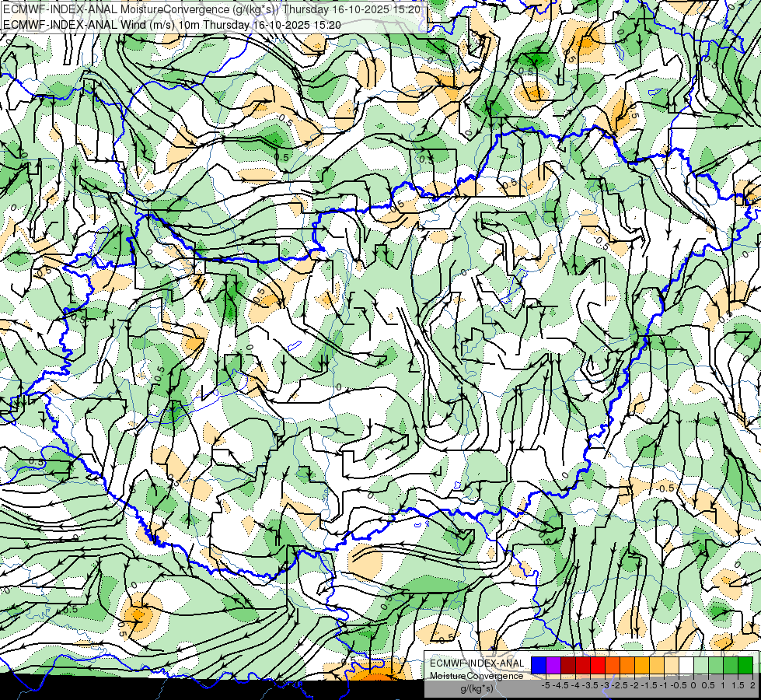The height and width of the screenshot is (700, 761).
Task: Click the blue legend color swatch
Action: tap(539, 665)
